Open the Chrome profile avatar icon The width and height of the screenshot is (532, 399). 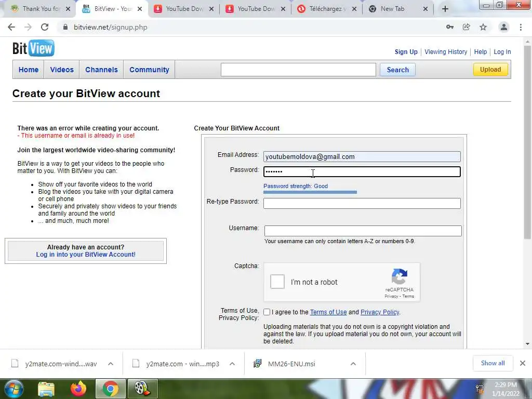(x=504, y=27)
